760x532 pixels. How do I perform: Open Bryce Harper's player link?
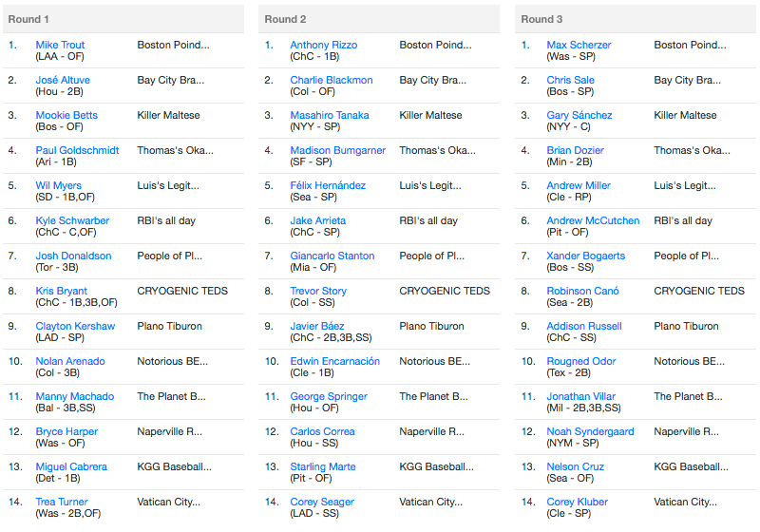tap(66, 431)
